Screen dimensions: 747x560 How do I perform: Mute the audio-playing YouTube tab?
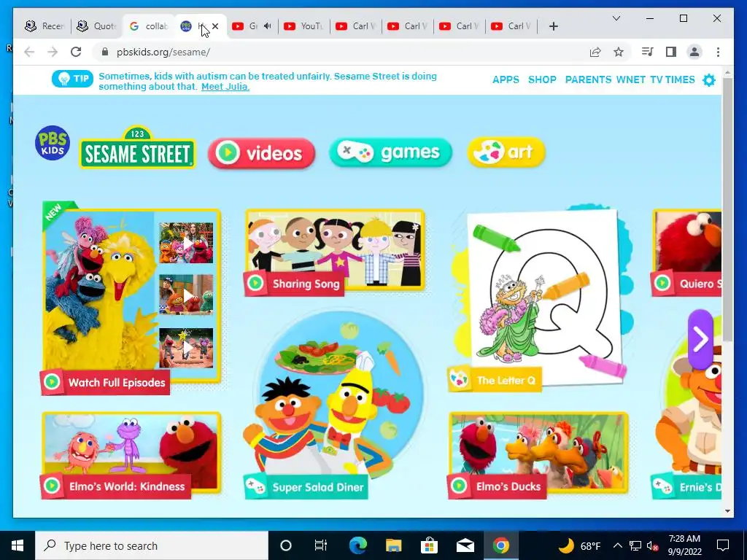coord(268,26)
